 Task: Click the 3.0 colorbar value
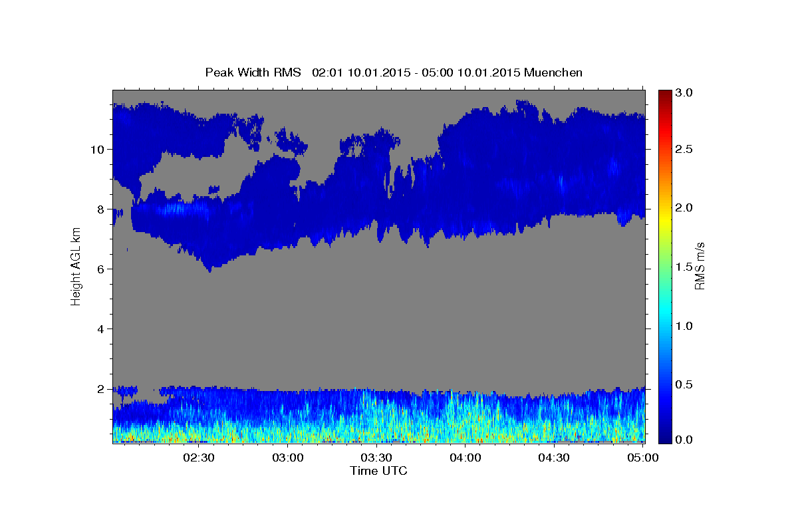pos(685,92)
